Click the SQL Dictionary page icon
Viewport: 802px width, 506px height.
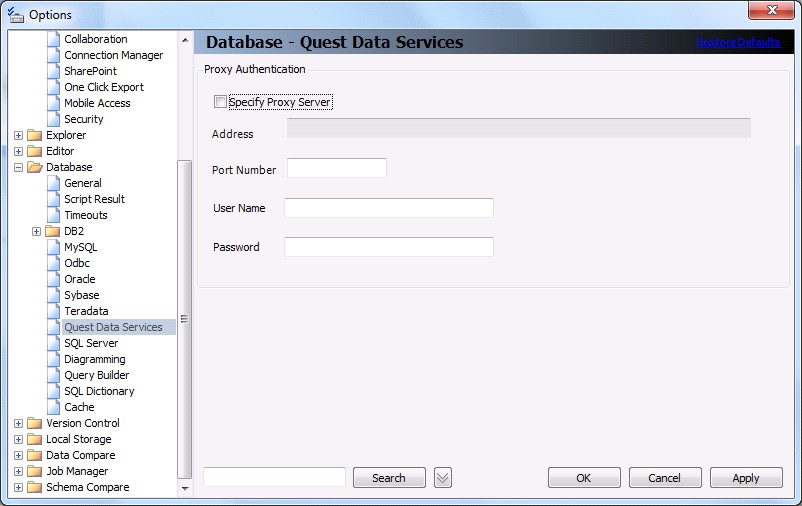(54, 391)
